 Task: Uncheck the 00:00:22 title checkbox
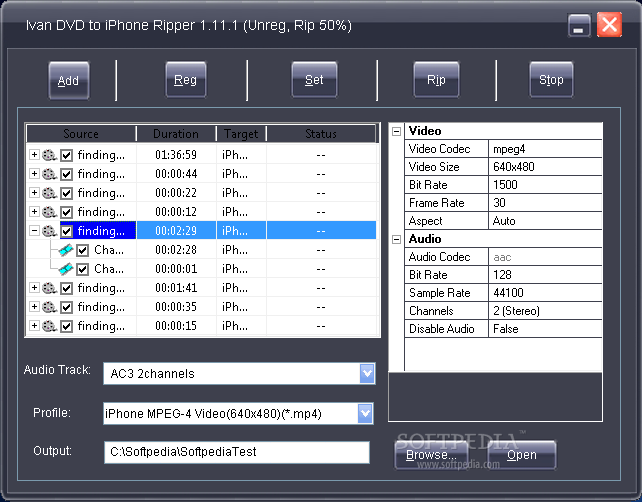[66, 193]
